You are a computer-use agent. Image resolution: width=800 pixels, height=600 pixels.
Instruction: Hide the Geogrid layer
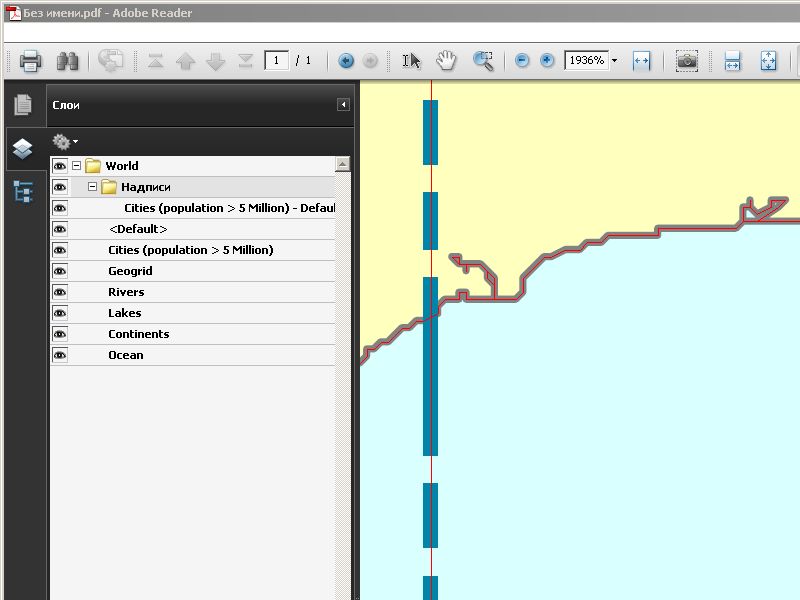point(60,271)
